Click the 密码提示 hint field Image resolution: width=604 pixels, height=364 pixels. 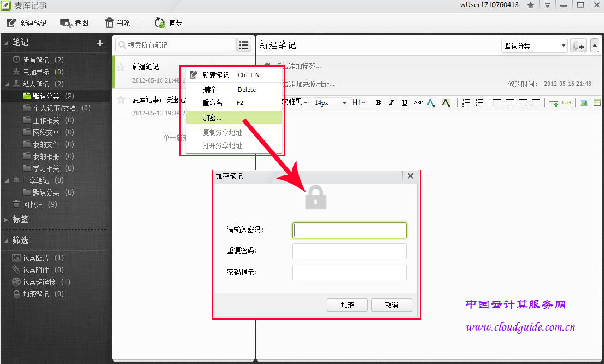tap(349, 272)
